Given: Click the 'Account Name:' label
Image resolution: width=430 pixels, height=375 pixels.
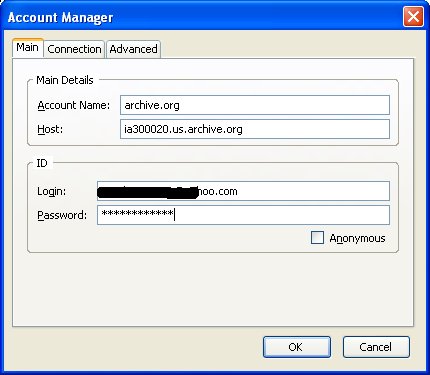Looking at the screenshot, I should point(74,105).
